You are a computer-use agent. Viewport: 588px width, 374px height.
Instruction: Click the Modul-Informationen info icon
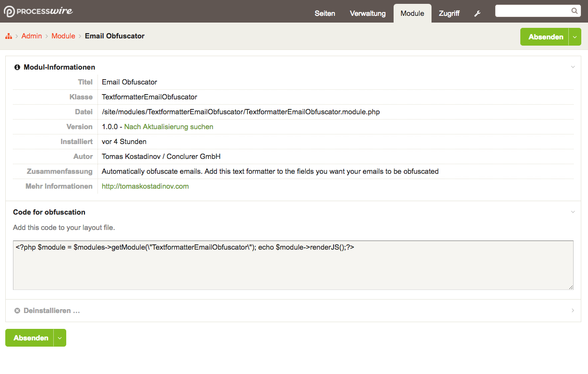(17, 67)
